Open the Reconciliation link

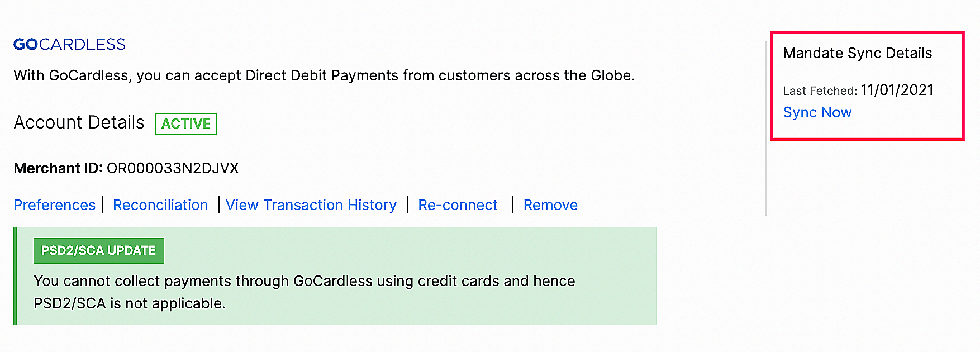(160, 205)
